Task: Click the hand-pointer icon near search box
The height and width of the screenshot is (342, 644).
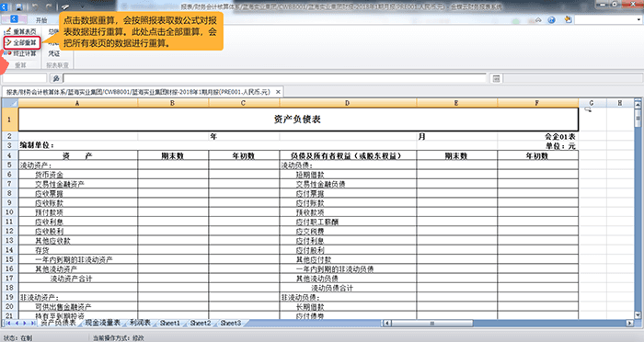Action: (x=568, y=19)
